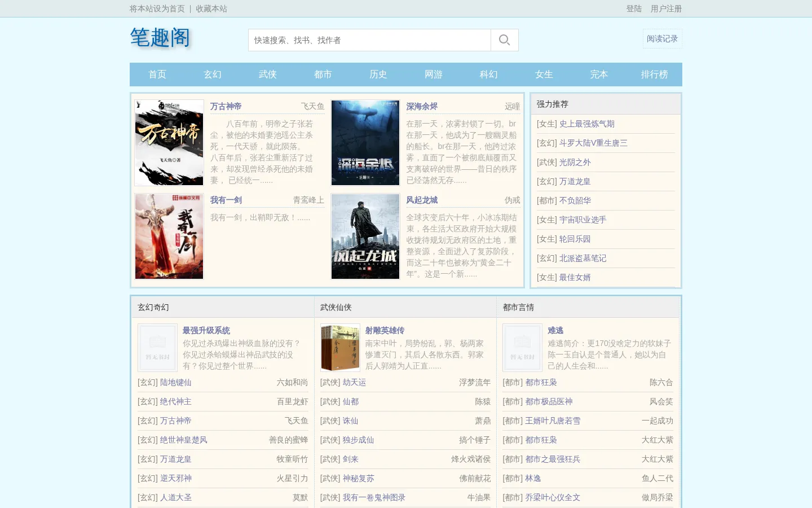Click the 诛仙 book link
Screen dimensions: 812x508
[x=351, y=421]
